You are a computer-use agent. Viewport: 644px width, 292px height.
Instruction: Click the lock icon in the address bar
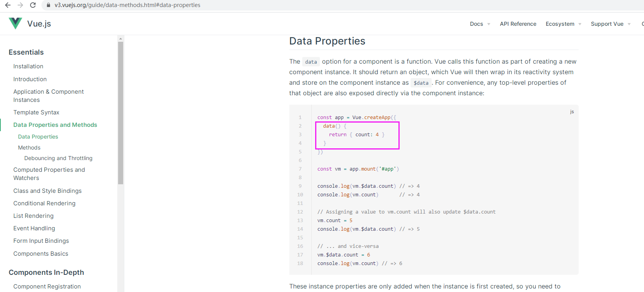click(x=48, y=5)
